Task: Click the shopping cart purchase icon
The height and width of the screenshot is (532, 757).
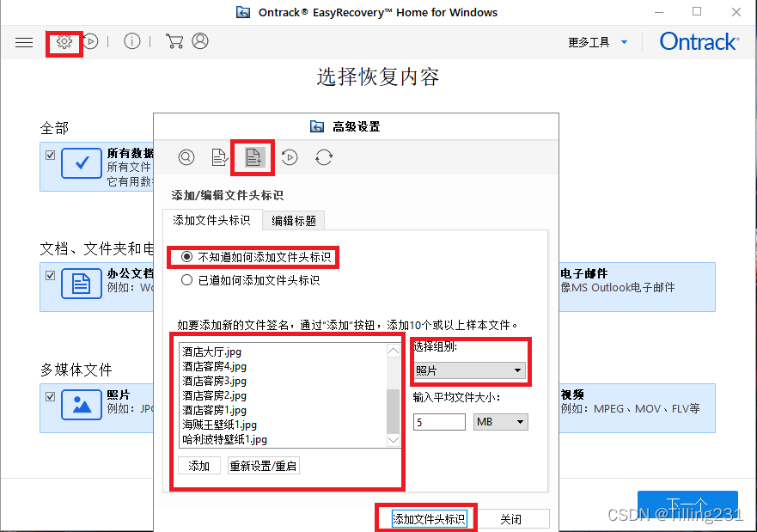Action: [x=174, y=41]
